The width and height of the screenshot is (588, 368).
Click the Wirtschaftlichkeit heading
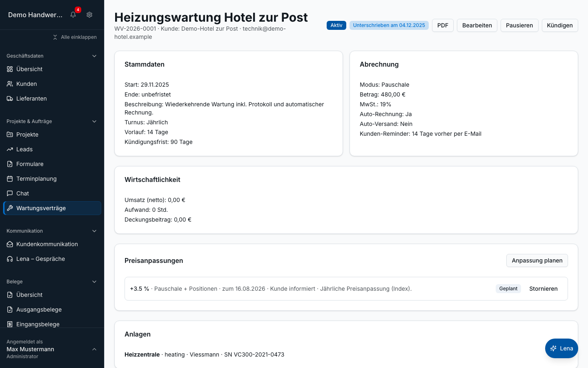pyautogui.click(x=152, y=180)
